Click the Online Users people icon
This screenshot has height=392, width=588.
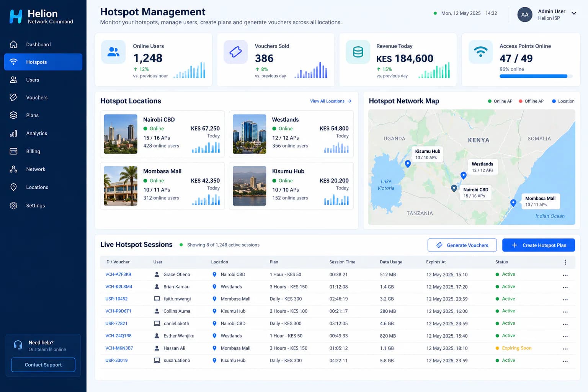click(113, 52)
